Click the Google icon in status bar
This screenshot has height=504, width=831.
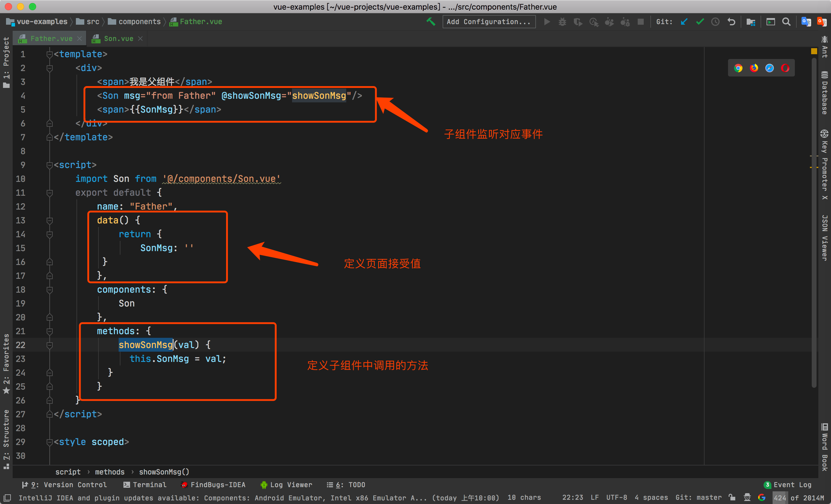click(761, 497)
